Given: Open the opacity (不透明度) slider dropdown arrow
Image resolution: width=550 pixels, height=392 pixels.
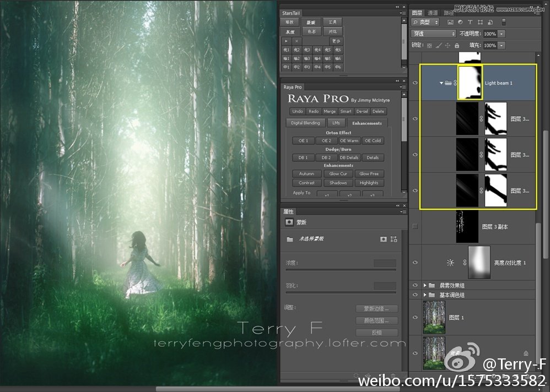Looking at the screenshot, I should [x=502, y=34].
